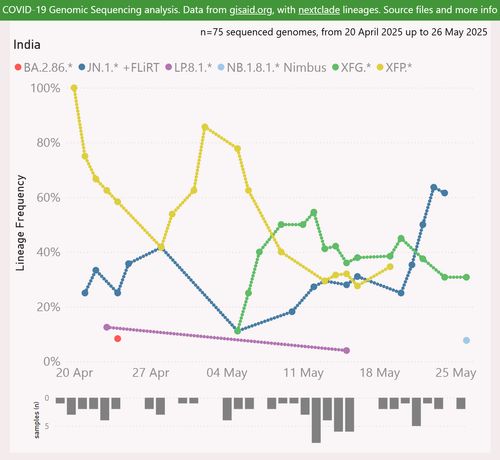Click the red BA.2.86.* data point
Screen dimensions: 500x460
click(x=117, y=339)
